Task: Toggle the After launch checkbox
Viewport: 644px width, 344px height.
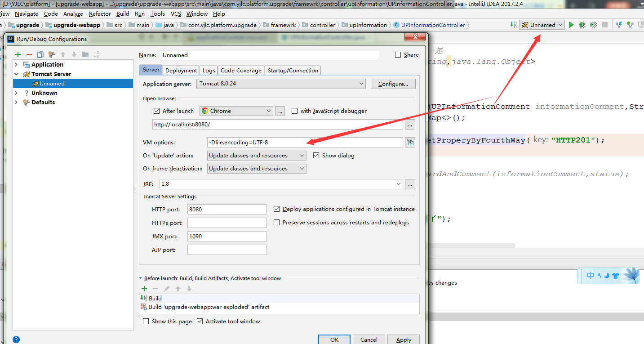Action: (x=157, y=111)
